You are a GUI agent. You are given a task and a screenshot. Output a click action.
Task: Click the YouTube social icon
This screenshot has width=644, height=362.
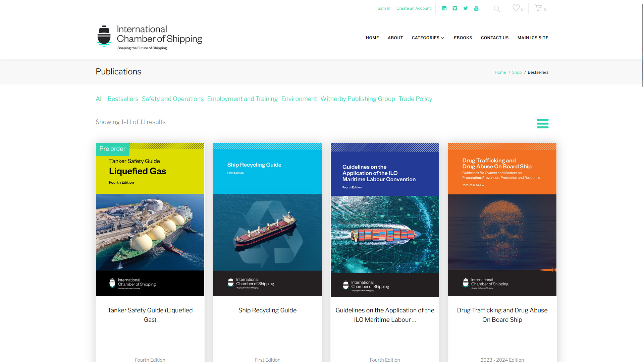click(476, 8)
